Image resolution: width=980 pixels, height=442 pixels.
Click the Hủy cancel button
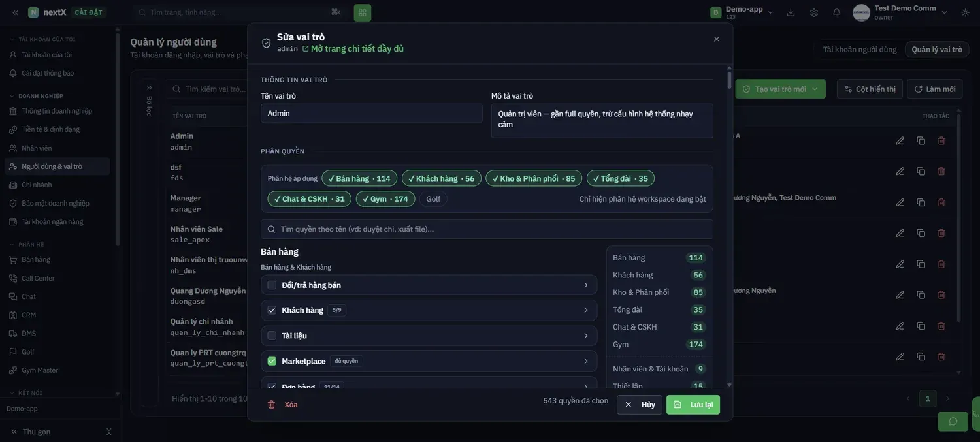[640, 405]
